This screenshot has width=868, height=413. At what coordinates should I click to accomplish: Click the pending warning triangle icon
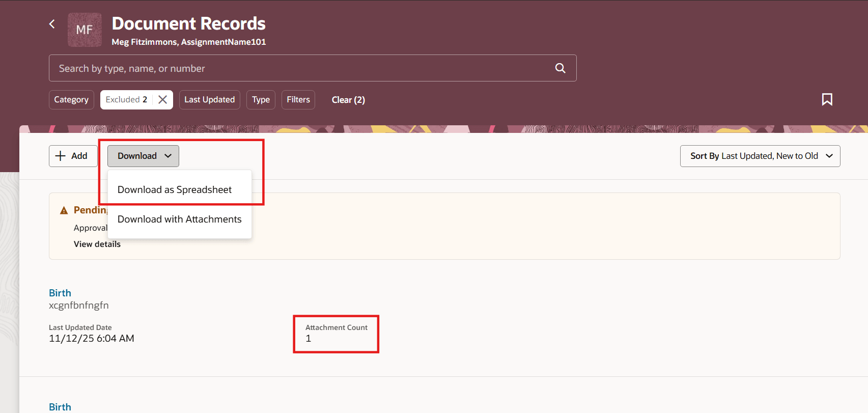click(x=64, y=210)
